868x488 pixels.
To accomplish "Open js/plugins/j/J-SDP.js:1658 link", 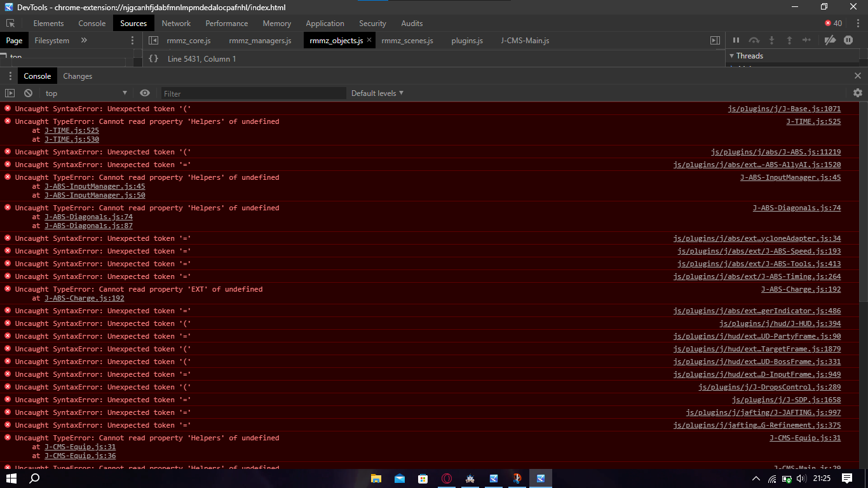I will pyautogui.click(x=786, y=400).
